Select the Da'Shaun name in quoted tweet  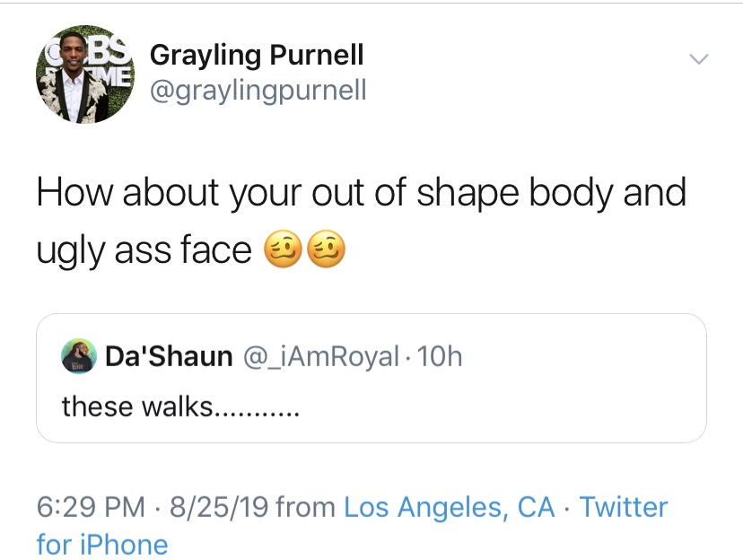pyautogui.click(x=169, y=356)
